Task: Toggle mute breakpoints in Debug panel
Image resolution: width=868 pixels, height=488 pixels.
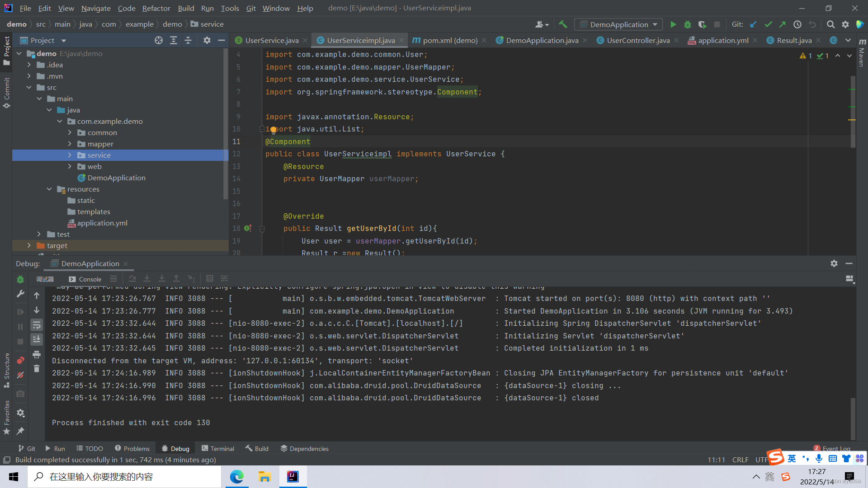Action: pyautogui.click(x=20, y=375)
